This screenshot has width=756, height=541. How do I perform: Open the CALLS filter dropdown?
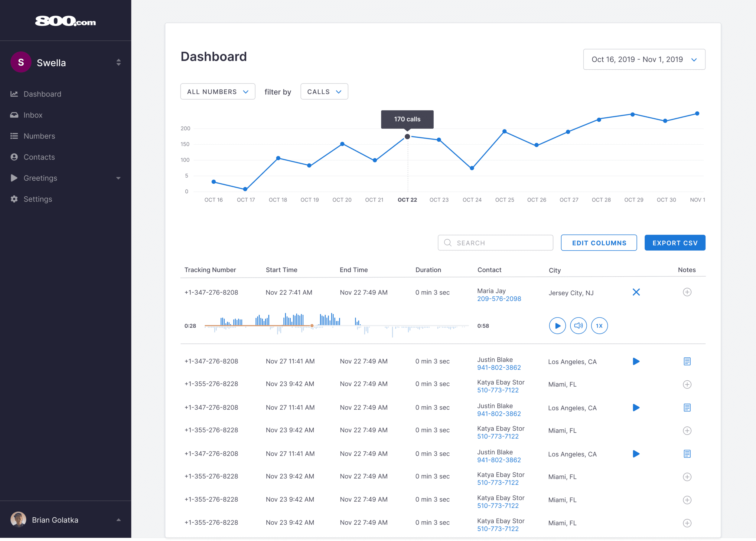pyautogui.click(x=324, y=92)
